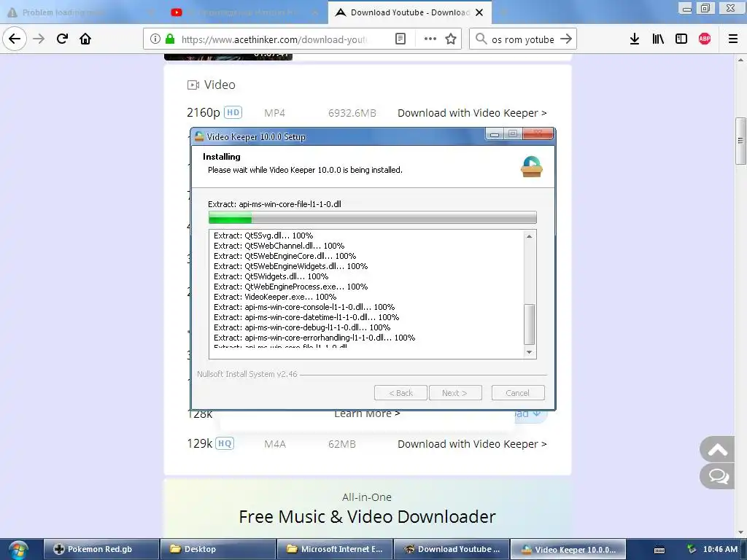
Task: Click the browser page scrollbar thumb
Action: point(740,141)
